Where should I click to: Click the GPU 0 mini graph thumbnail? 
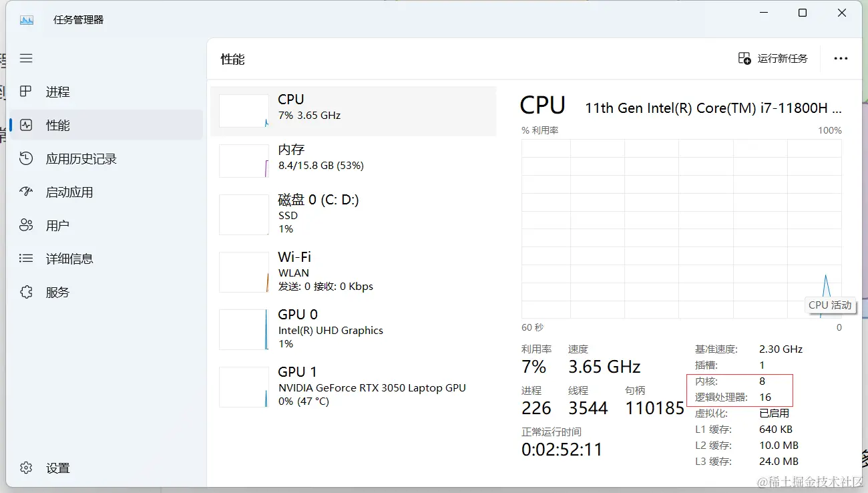pos(244,329)
